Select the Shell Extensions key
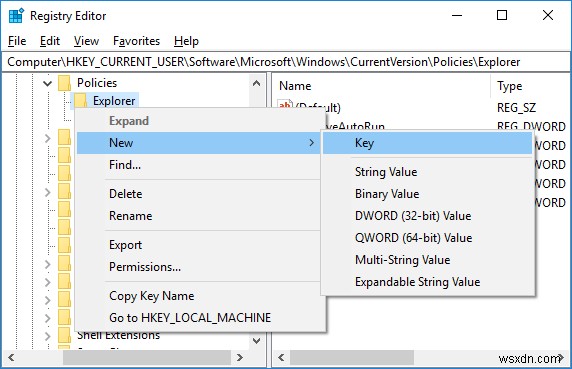This screenshot has height=369, width=572. coord(118,335)
